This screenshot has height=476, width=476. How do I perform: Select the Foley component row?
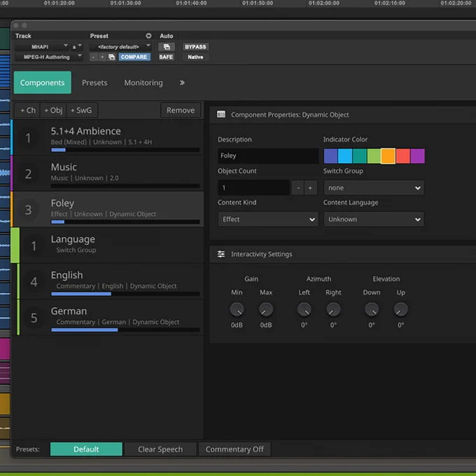pos(108,209)
